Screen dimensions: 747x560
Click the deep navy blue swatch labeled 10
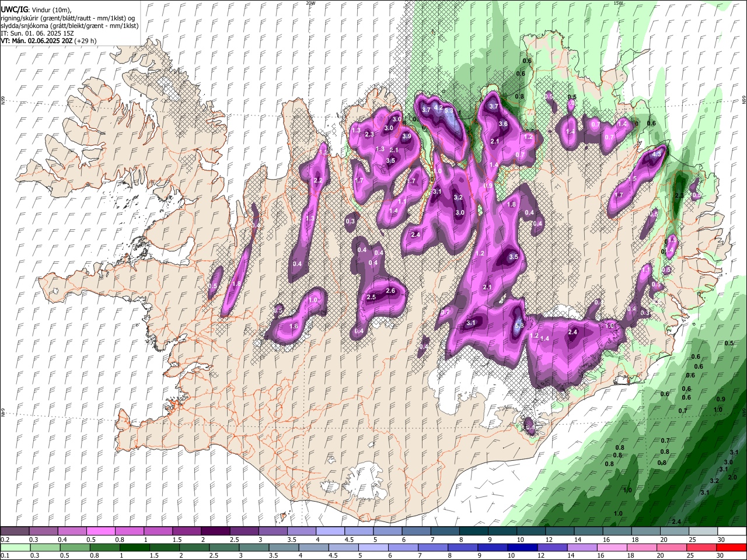[522, 547]
